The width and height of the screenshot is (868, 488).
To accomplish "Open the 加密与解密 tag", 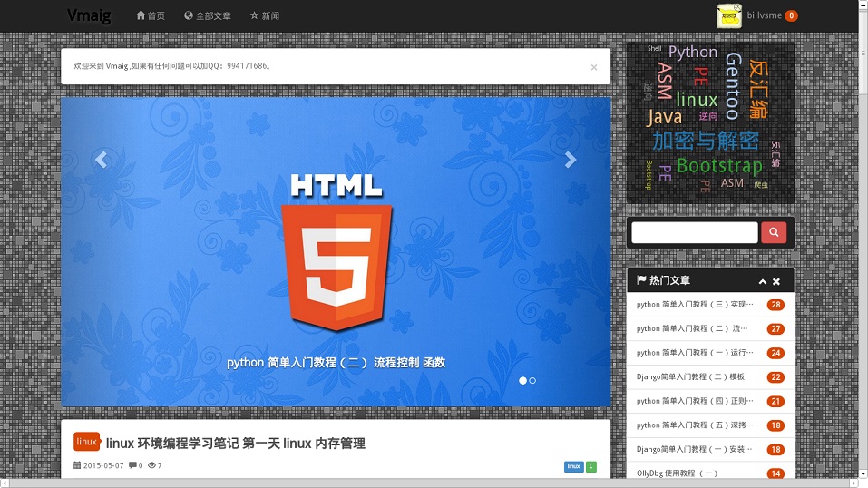I will coord(706,140).
